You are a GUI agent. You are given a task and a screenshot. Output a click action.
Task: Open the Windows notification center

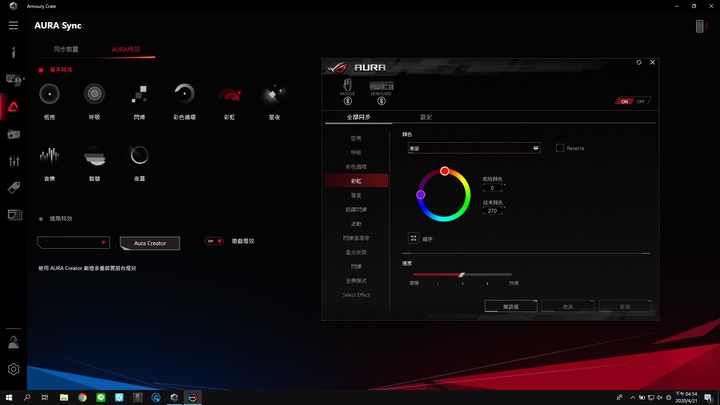tap(709, 398)
